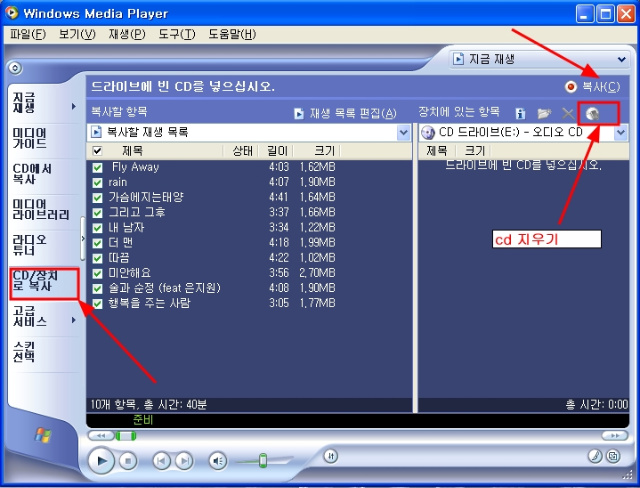Uncheck the Fly Away track checkbox

(97, 167)
